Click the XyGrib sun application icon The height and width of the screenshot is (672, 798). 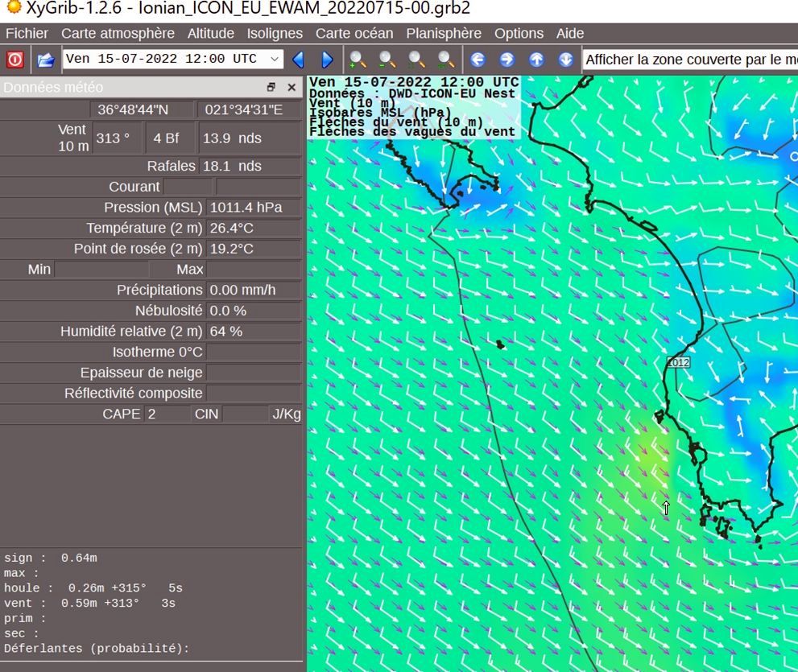pos(14,7)
